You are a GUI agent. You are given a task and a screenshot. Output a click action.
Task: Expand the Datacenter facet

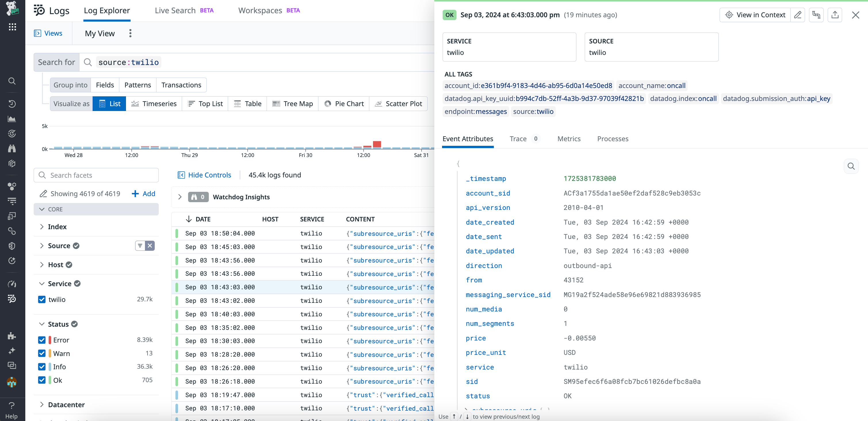[x=42, y=405]
